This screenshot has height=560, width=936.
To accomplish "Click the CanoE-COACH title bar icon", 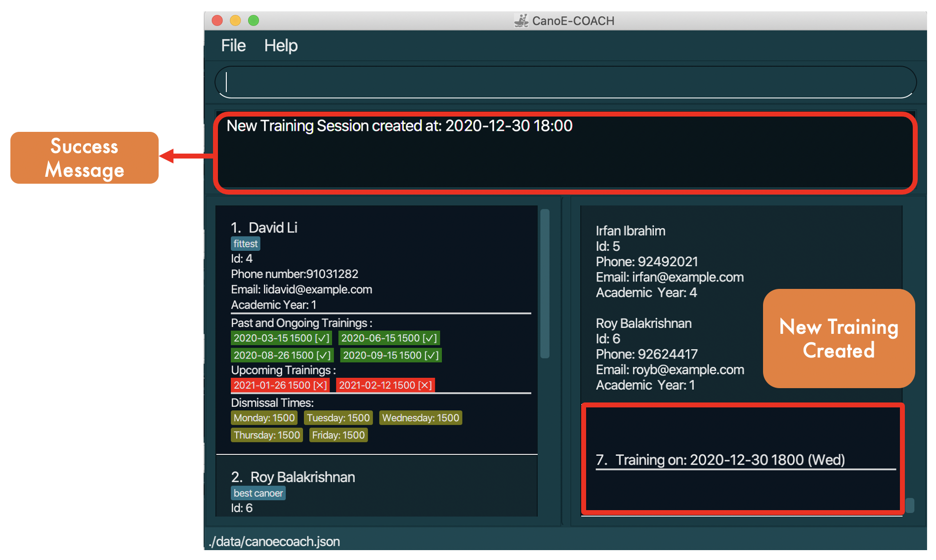I will [x=521, y=21].
